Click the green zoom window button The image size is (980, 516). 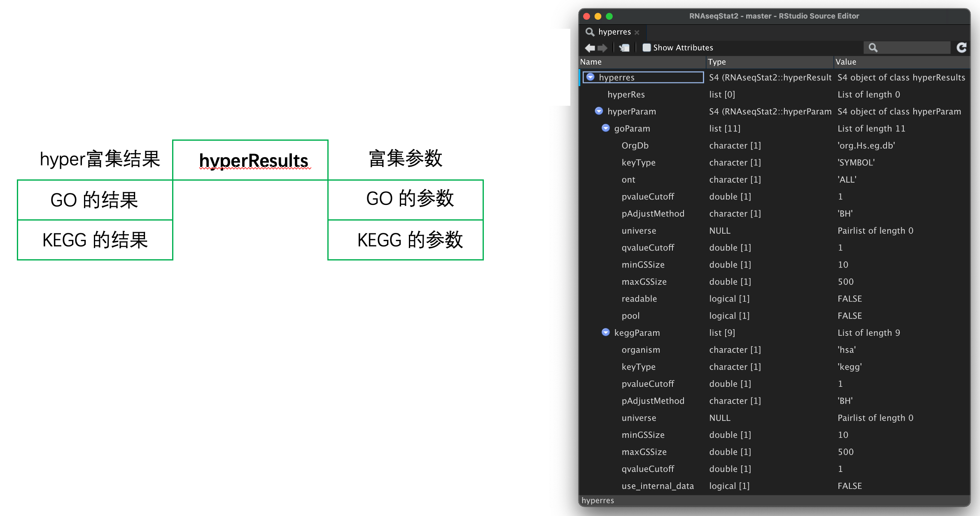pos(609,16)
